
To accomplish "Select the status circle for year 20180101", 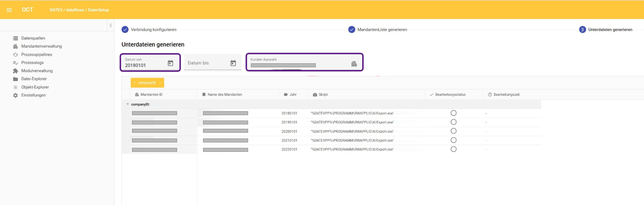I will click(453, 113).
